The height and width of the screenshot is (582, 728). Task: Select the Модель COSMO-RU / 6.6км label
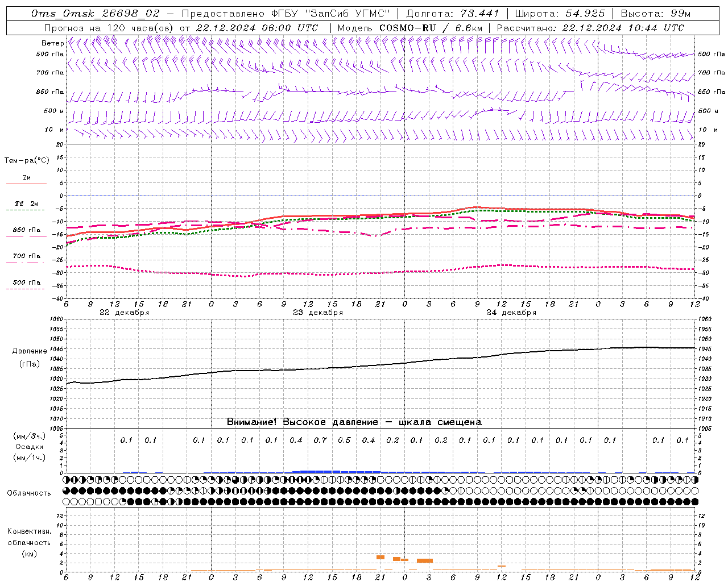click(x=409, y=28)
